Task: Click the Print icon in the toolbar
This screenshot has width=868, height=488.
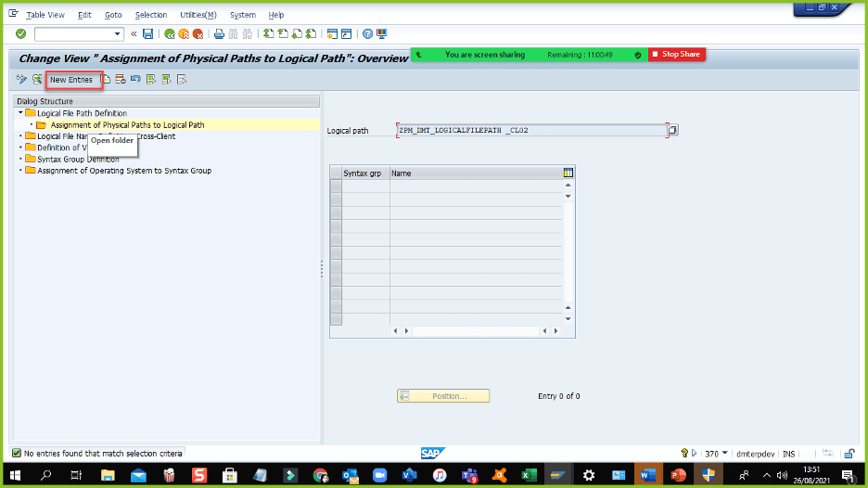Action: tap(220, 34)
